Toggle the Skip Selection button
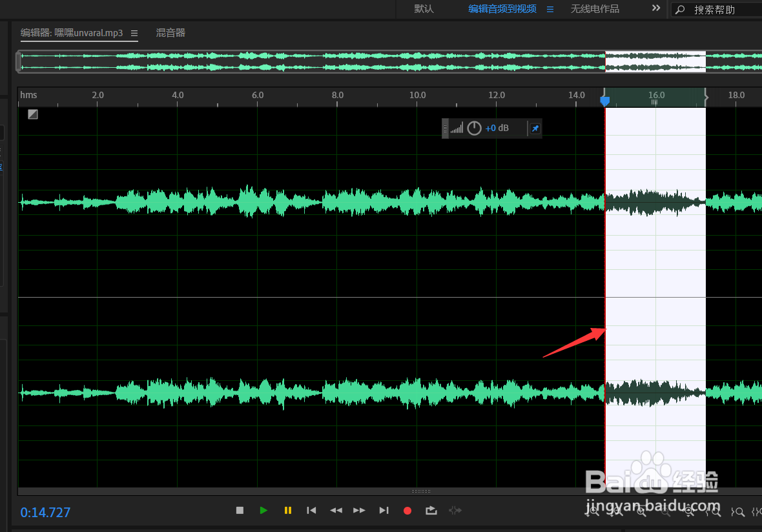The width and height of the screenshot is (762, 532). [455, 510]
